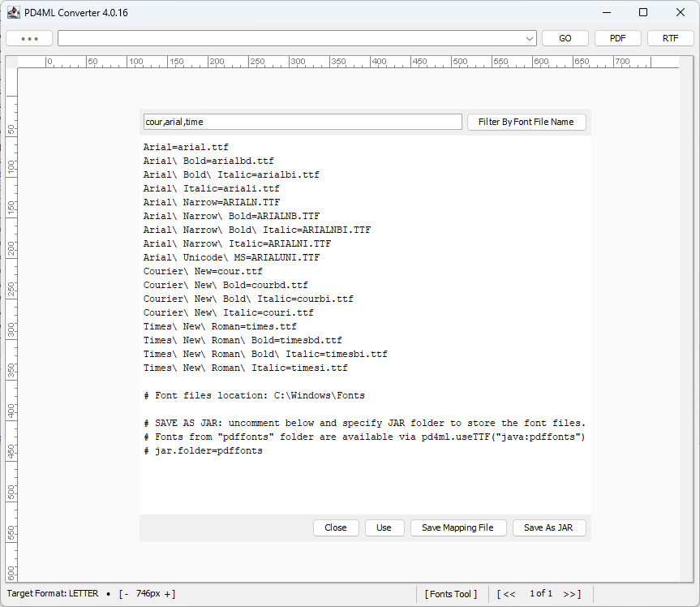Click line 'Arial\ Italic=ariali.ttf'
The image size is (700, 607).
tap(211, 188)
